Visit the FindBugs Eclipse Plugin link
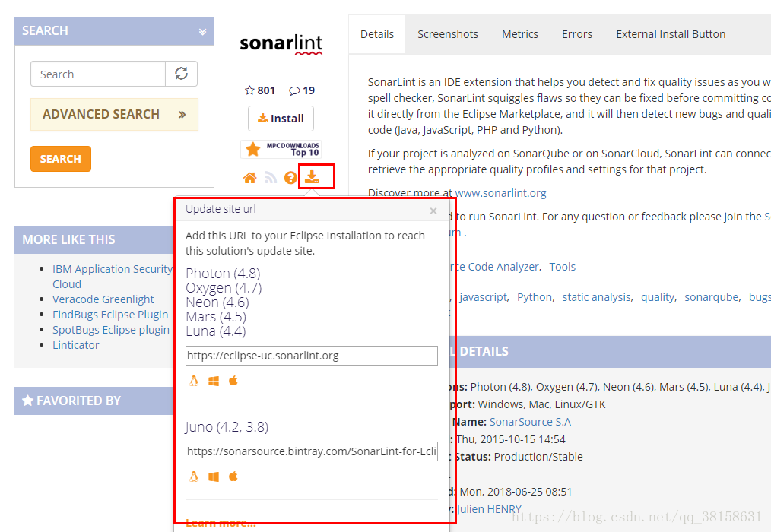The width and height of the screenshot is (771, 532). (110, 314)
